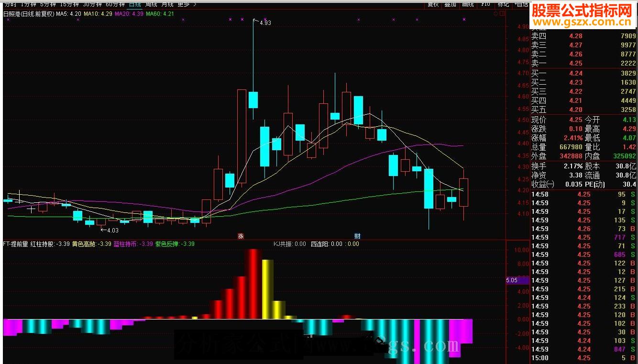Click the MA20: 4.39 indicator label
638x364 pixels.
129,14
